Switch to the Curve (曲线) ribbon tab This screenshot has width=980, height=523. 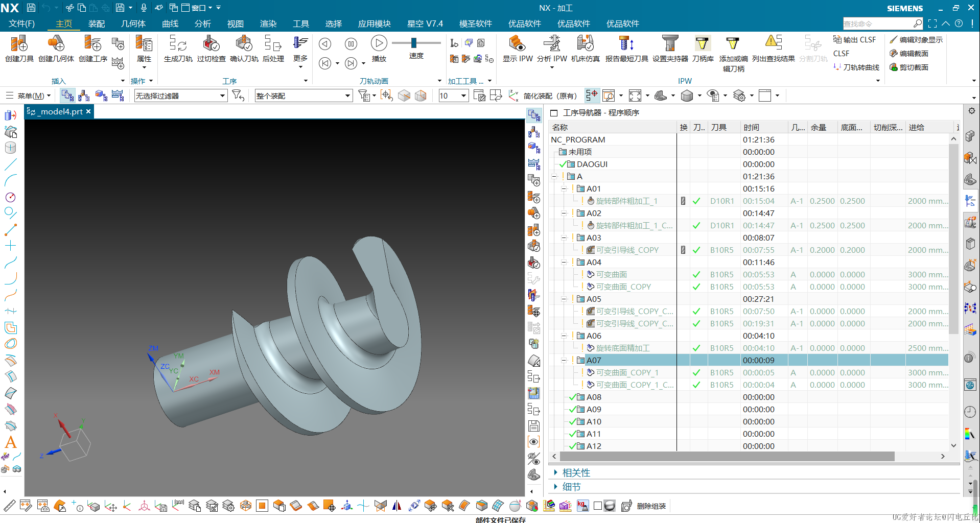tap(170, 23)
